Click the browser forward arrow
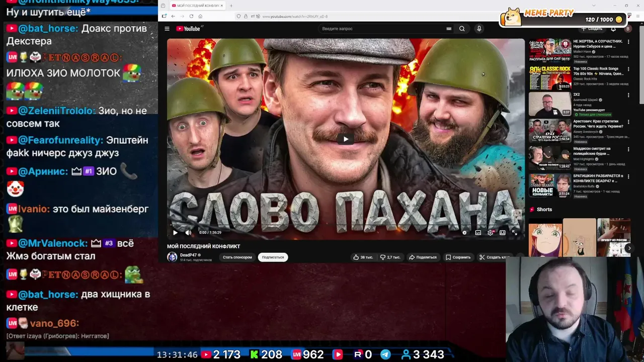Screen dimensions: 644x362 tap(182, 16)
